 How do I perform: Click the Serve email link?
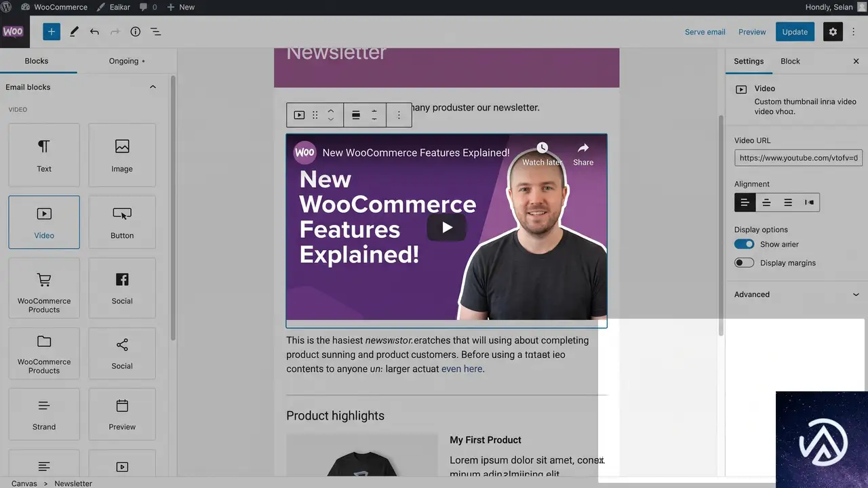coord(705,32)
